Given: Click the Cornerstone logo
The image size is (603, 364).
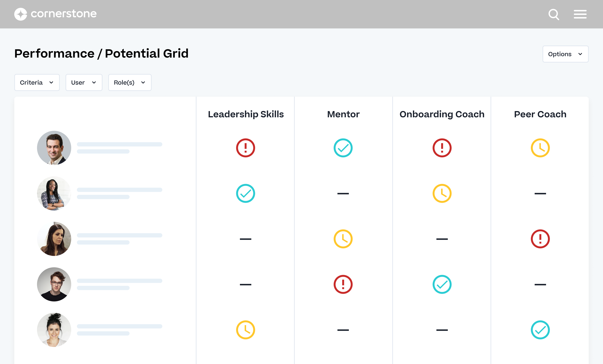Looking at the screenshot, I should coord(55,14).
